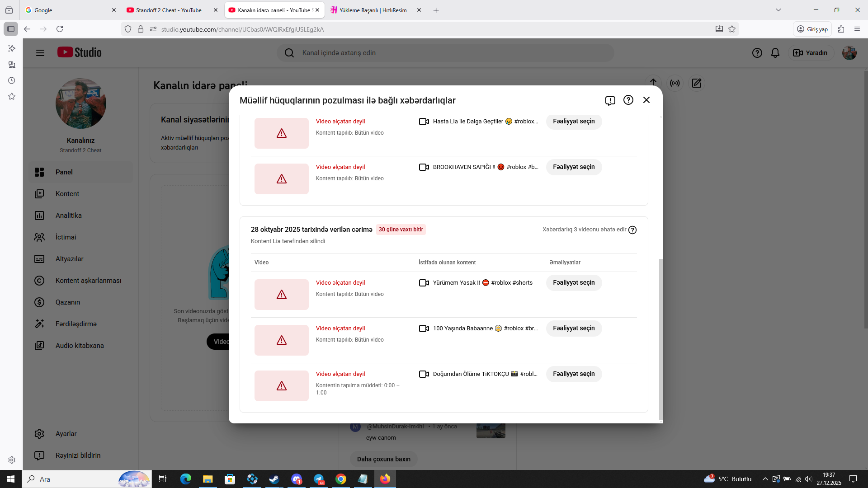Click the YouTube Studio logo
The width and height of the screenshot is (868, 488).
pos(80,52)
